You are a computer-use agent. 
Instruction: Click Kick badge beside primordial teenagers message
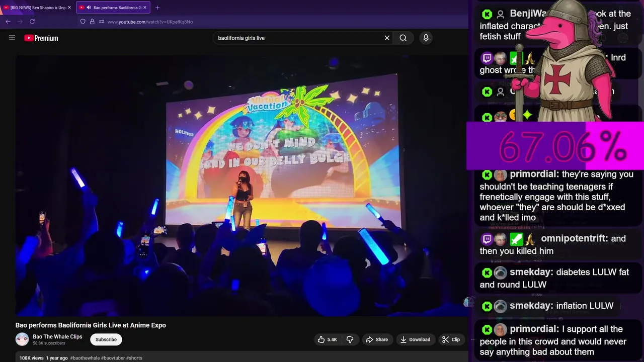pos(487,175)
